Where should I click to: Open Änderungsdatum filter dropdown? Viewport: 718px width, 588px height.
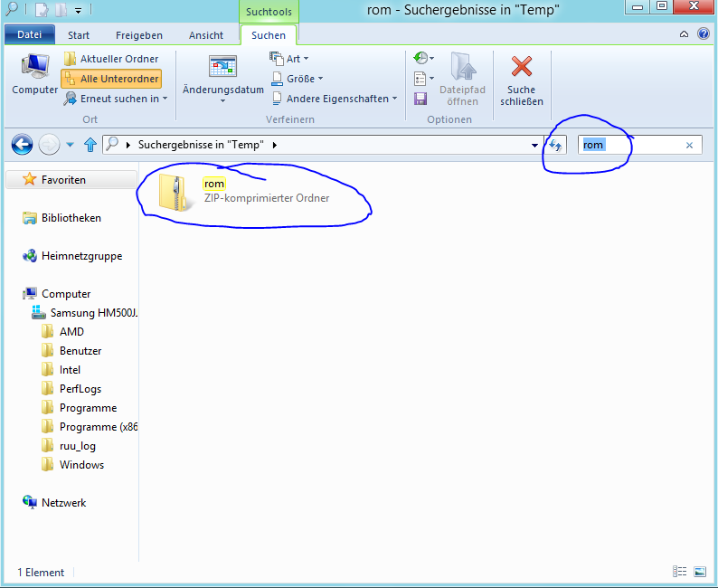[223, 79]
